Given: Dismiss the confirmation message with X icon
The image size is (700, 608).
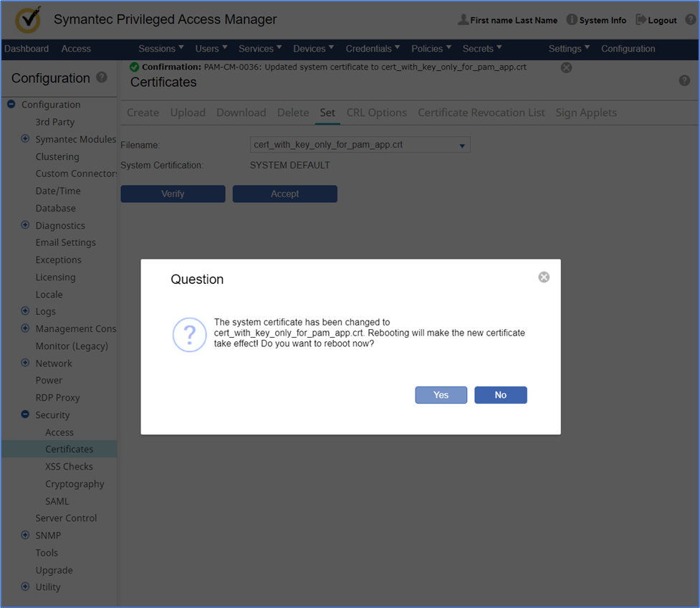Looking at the screenshot, I should (566, 67).
